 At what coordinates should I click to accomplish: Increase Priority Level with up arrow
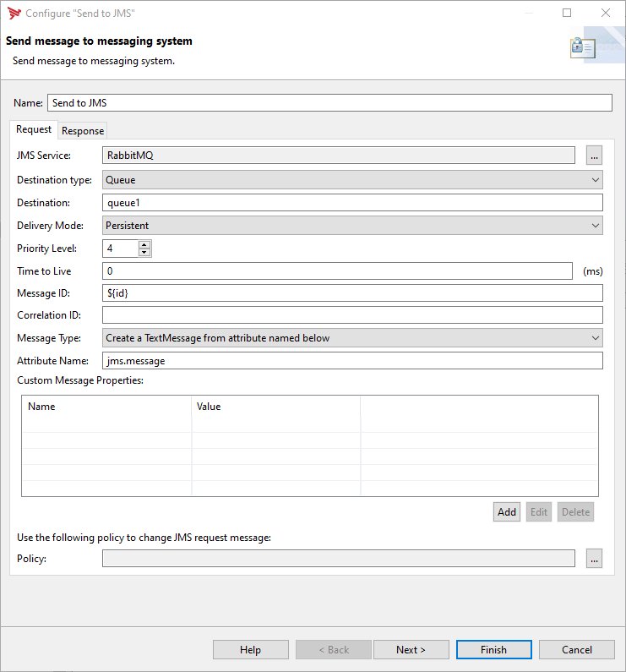[144, 244]
